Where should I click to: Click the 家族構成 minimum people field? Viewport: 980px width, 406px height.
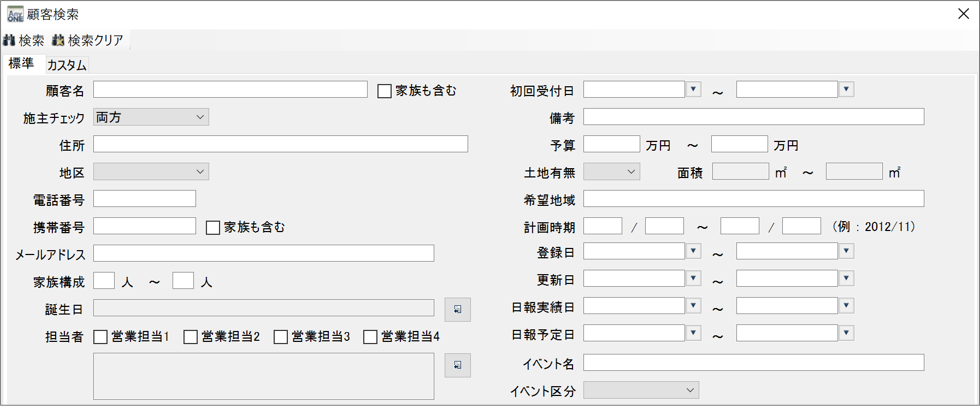click(104, 280)
